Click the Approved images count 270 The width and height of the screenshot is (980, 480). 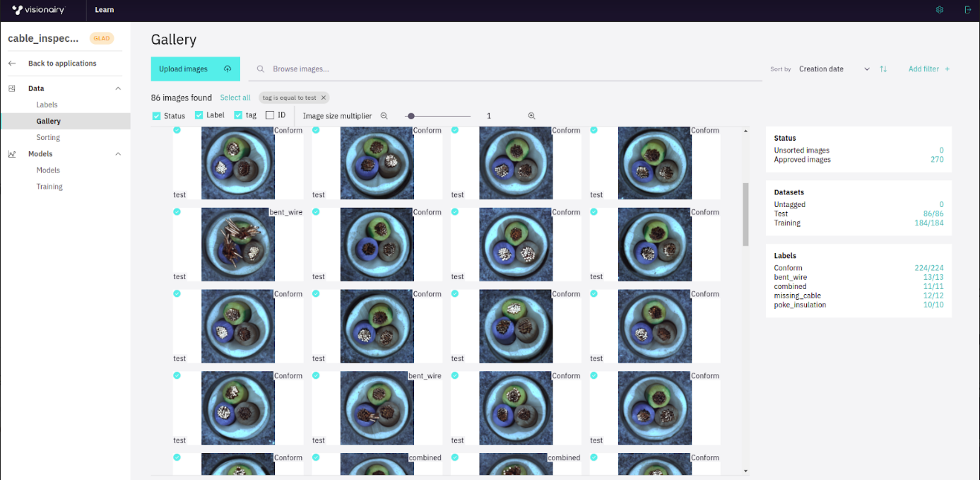pyautogui.click(x=937, y=160)
